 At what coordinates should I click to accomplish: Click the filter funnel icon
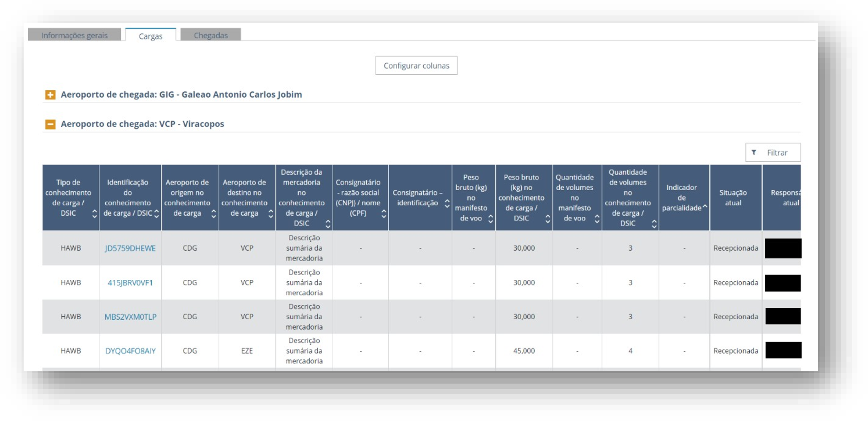[x=754, y=152]
